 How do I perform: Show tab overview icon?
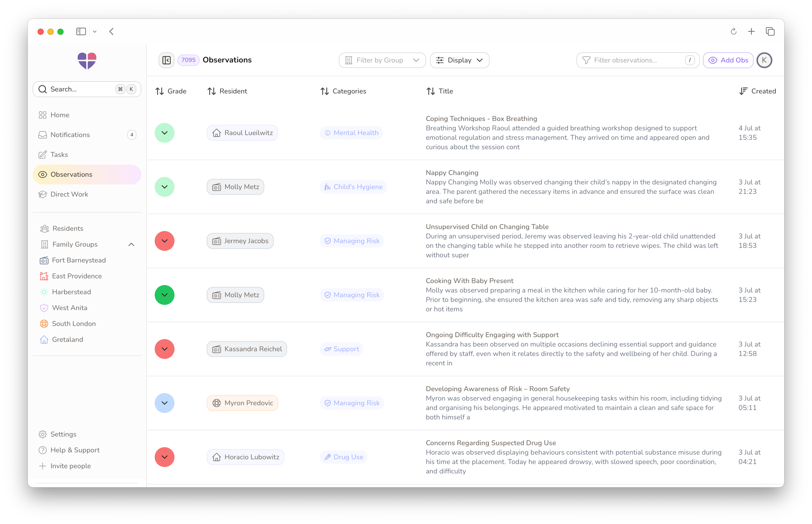coord(770,32)
